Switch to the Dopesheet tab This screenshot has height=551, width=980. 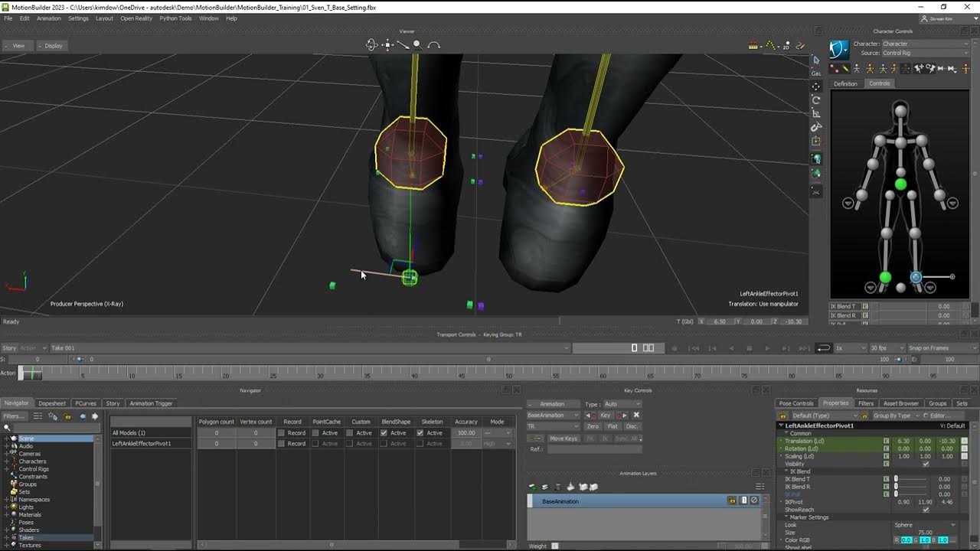(52, 403)
